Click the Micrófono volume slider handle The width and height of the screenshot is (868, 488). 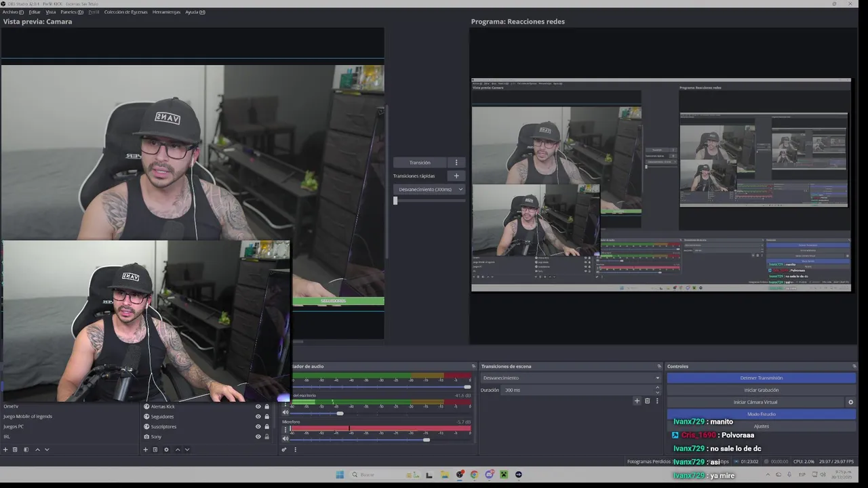426,440
